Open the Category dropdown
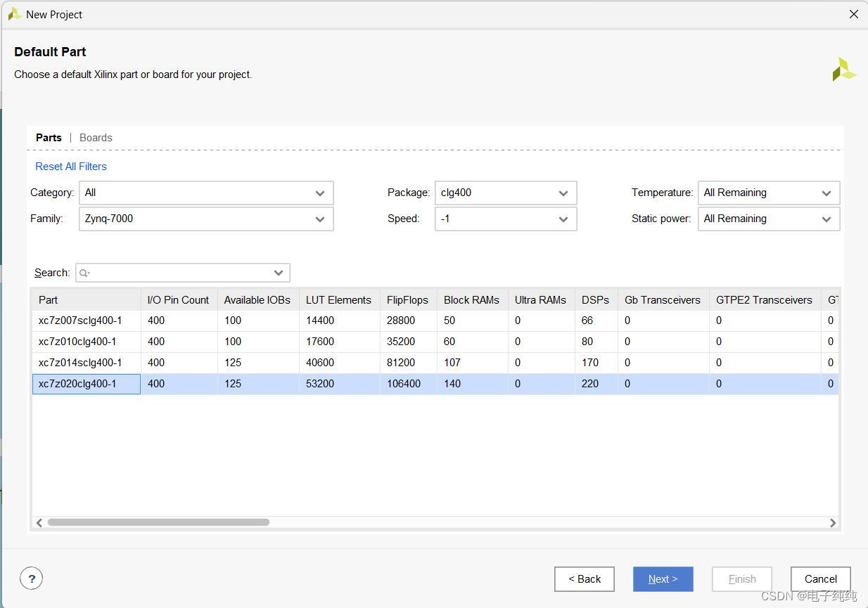The height and width of the screenshot is (608, 868). point(206,193)
